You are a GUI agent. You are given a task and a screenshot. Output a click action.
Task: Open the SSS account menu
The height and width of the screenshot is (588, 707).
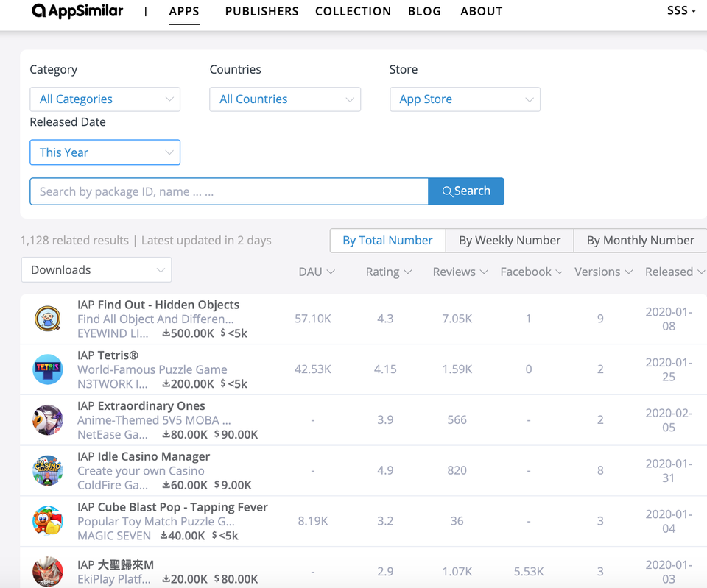681,10
